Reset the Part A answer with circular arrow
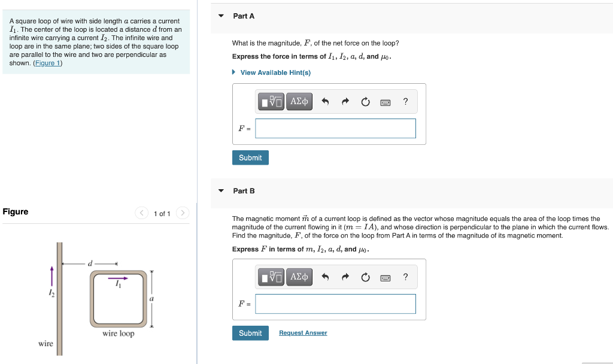Screen dimensions: 613x364 pyautogui.click(x=365, y=101)
